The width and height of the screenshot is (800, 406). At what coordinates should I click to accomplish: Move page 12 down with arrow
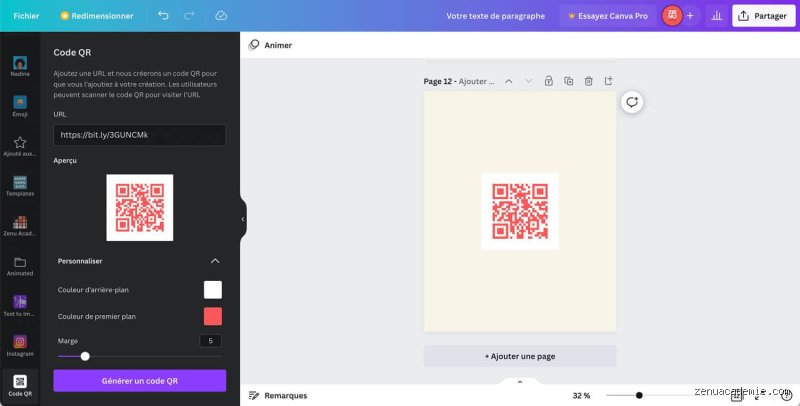point(529,81)
